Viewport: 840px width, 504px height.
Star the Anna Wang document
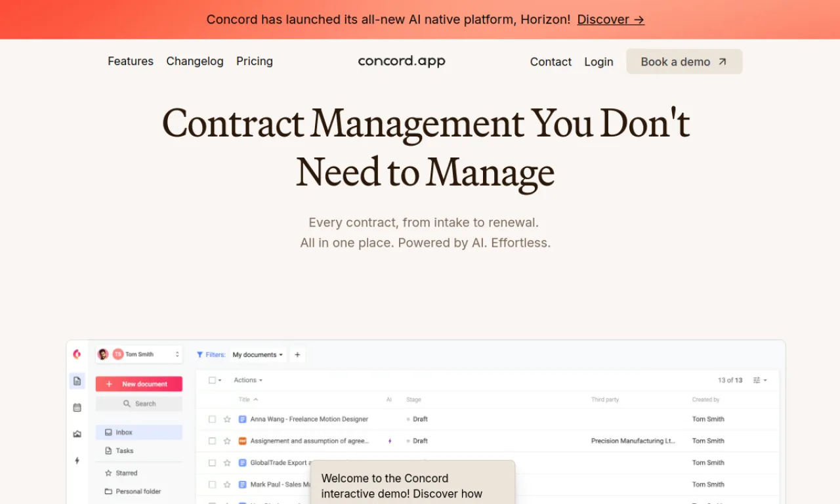pyautogui.click(x=227, y=419)
